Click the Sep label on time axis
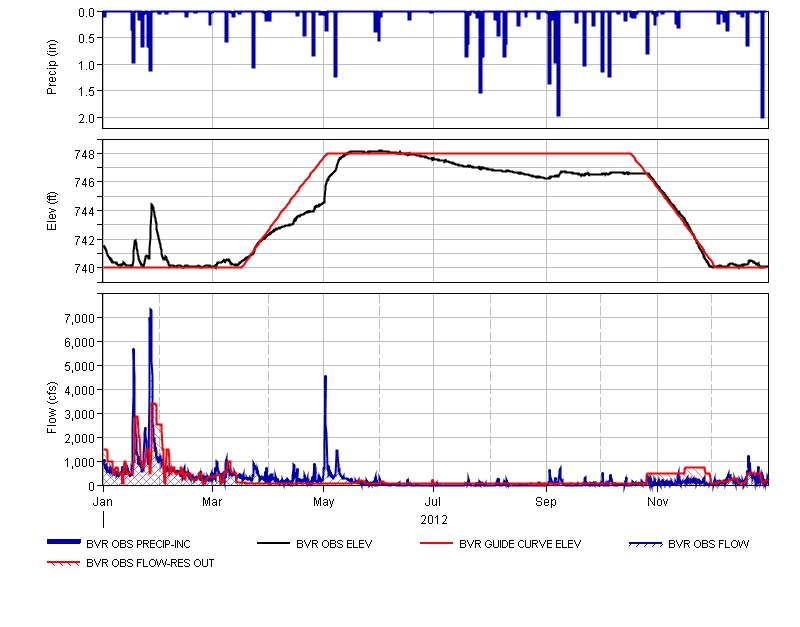The height and width of the screenshot is (627, 800). [x=545, y=501]
